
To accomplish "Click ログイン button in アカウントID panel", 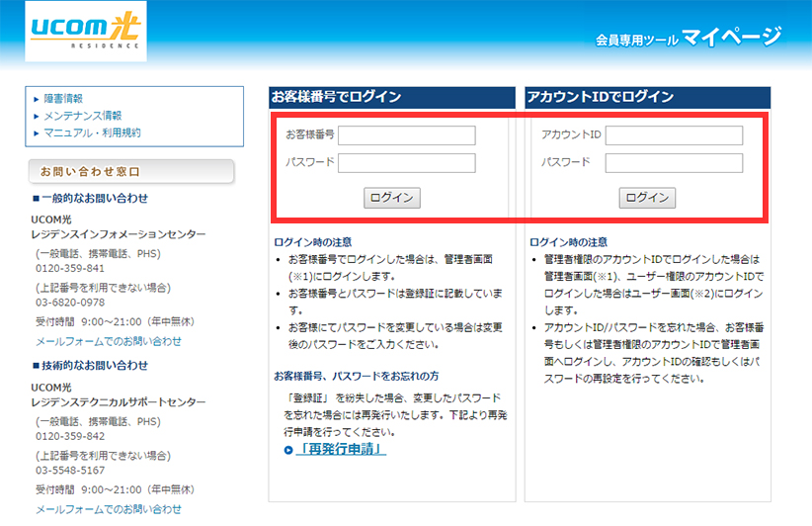I will pos(647,198).
